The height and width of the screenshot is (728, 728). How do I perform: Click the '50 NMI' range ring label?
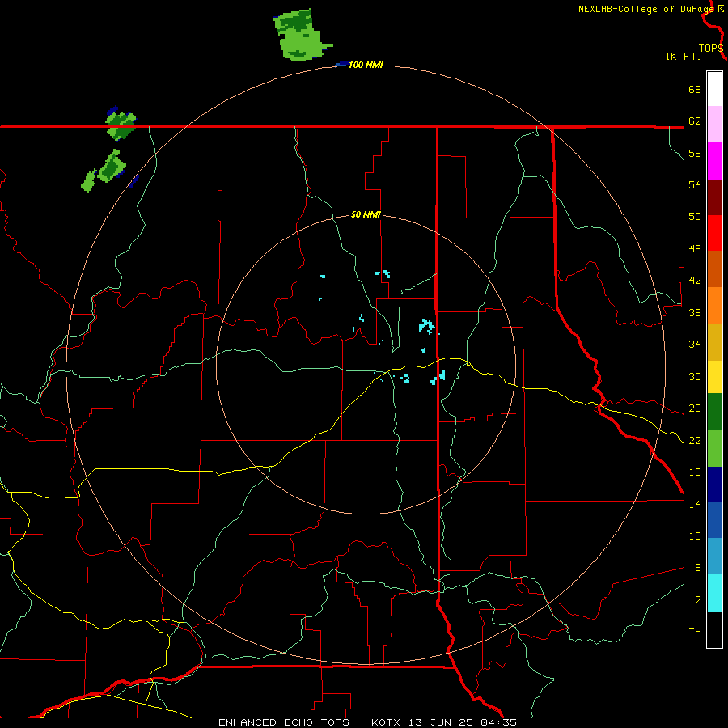pyautogui.click(x=366, y=214)
